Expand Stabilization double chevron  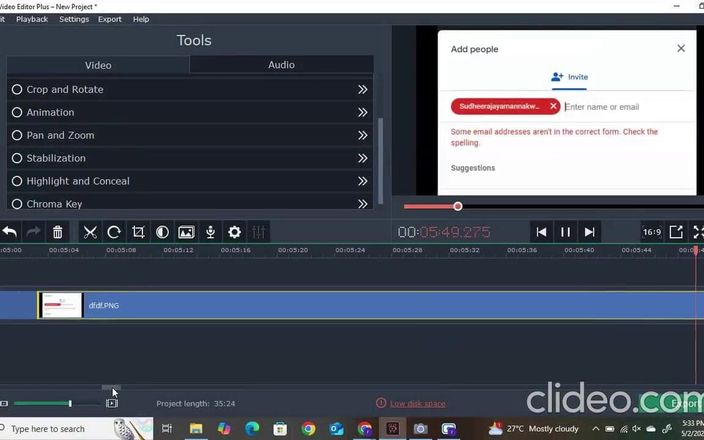363,158
